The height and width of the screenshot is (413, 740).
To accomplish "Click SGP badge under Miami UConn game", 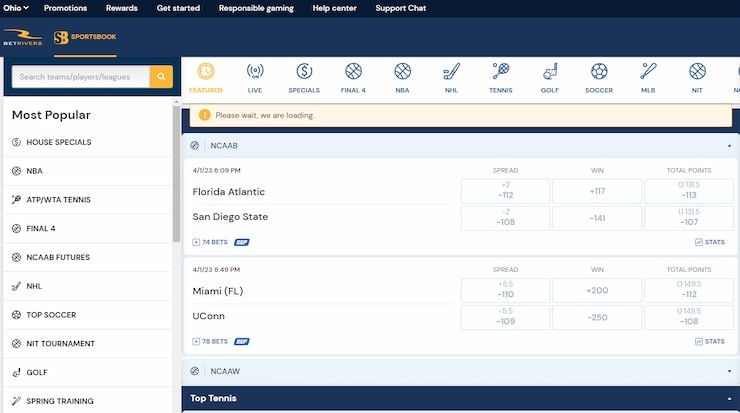I will (x=242, y=341).
